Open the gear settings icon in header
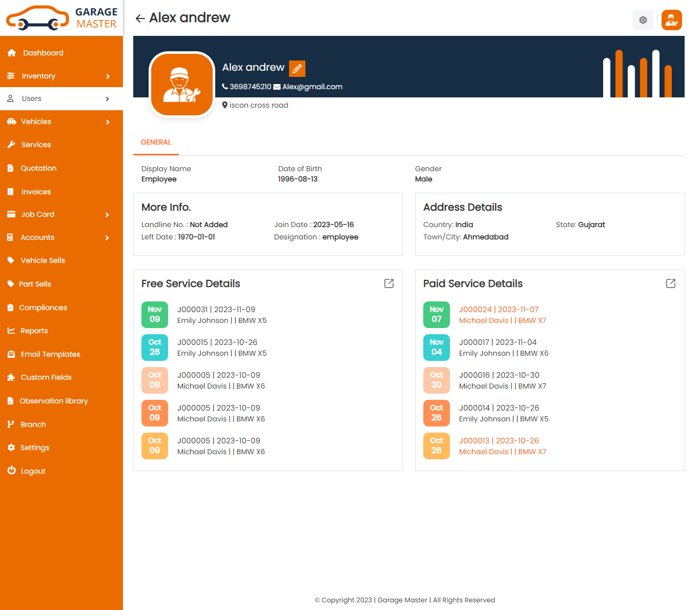This screenshot has width=700, height=610. pyautogui.click(x=643, y=20)
